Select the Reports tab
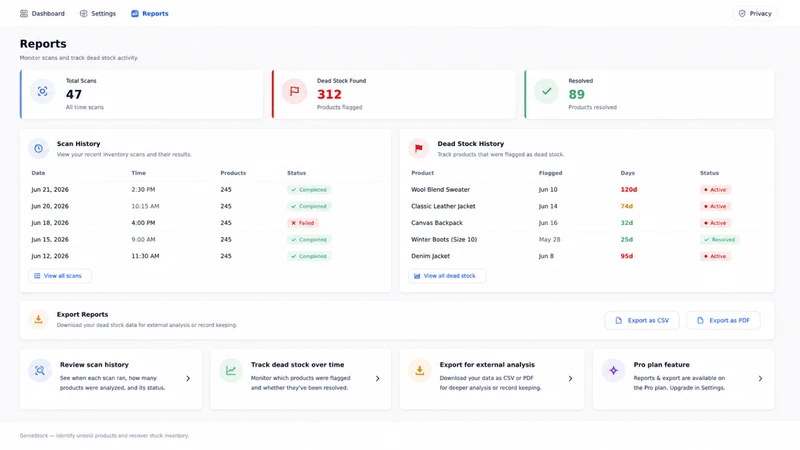Viewport: 800px width, 450px height. point(149,14)
